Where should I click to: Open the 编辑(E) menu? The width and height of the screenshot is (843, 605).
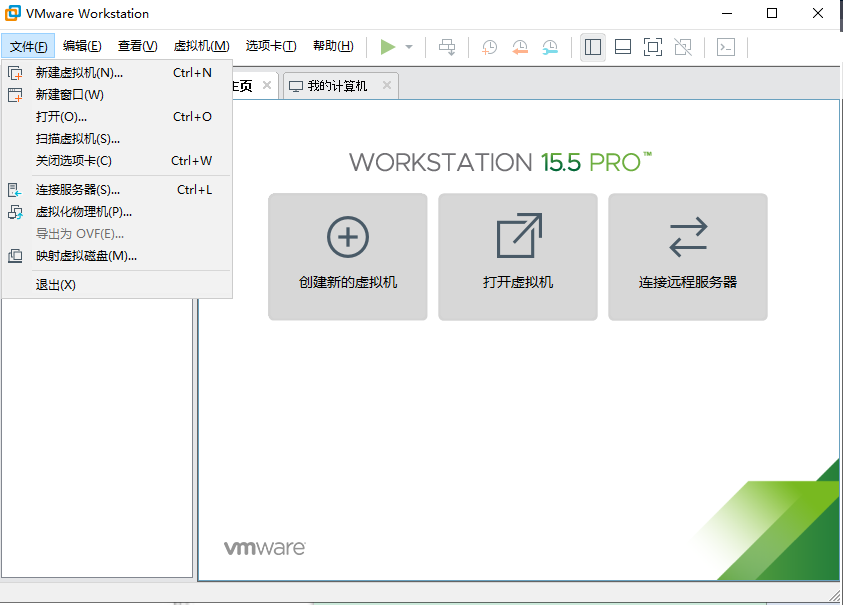[x=82, y=46]
